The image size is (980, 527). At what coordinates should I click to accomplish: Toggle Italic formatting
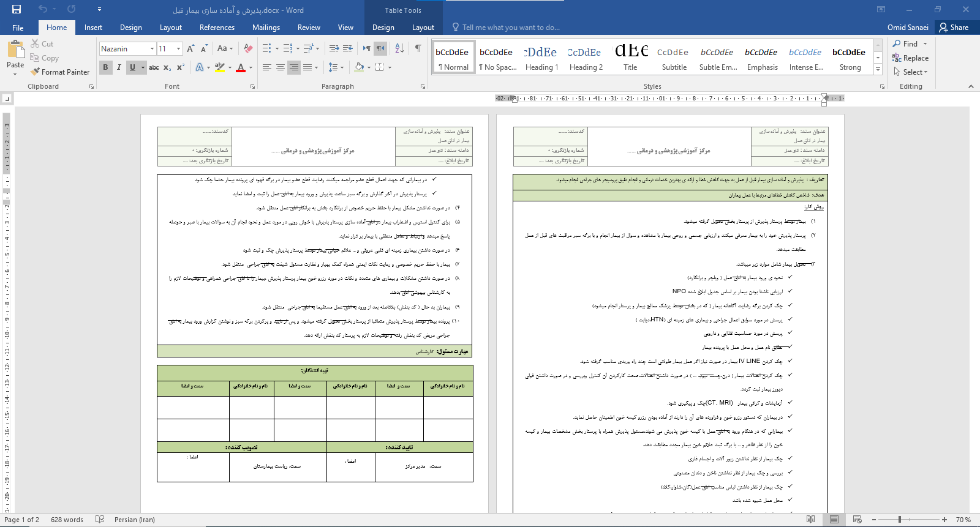click(119, 67)
